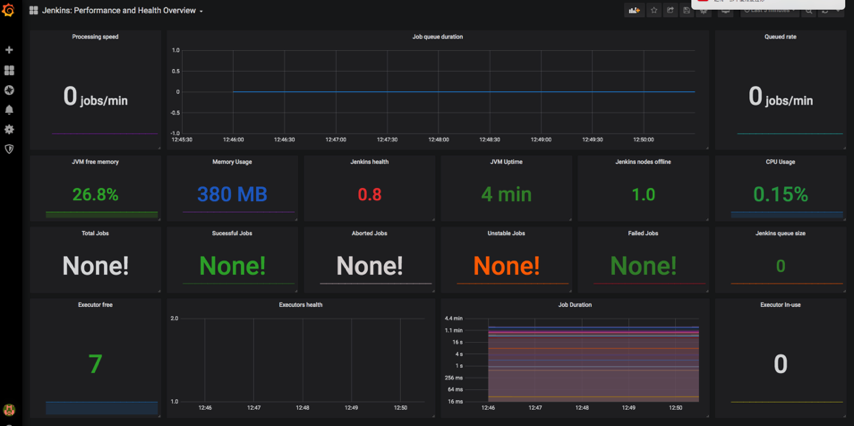This screenshot has height=426, width=854.
Task: Open the Total Jobs panel title
Action: pyautogui.click(x=95, y=233)
